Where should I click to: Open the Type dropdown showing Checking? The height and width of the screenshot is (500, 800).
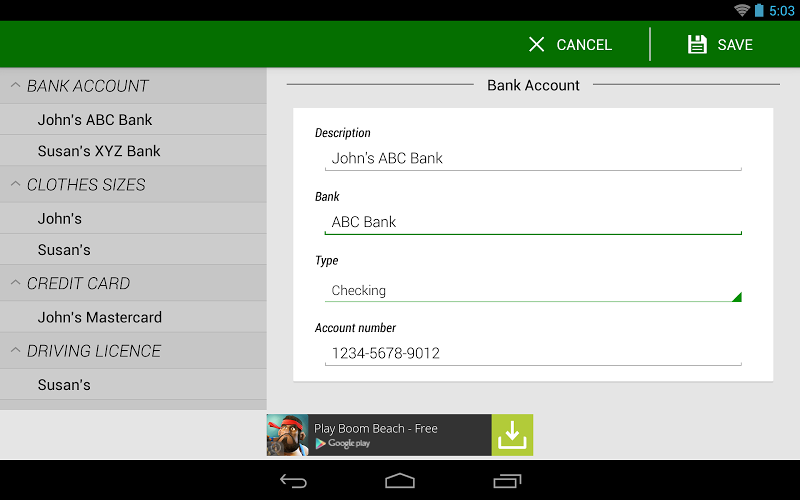[532, 290]
